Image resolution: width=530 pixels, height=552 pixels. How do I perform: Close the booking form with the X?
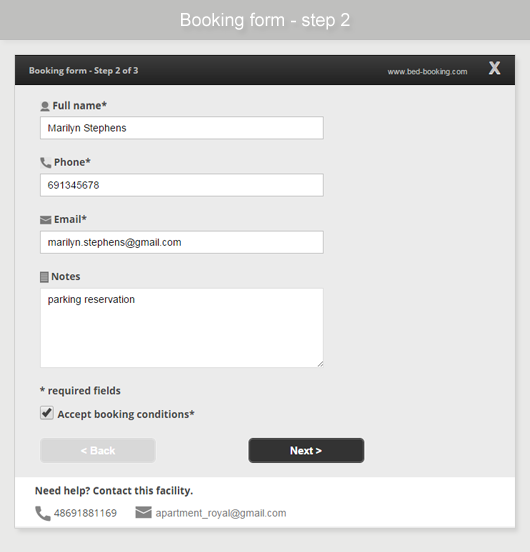pyautogui.click(x=494, y=68)
